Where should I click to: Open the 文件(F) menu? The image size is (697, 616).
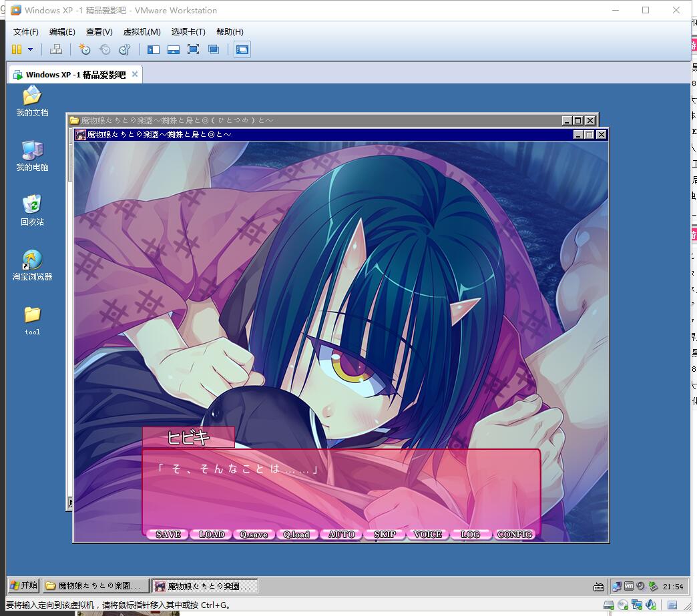tap(26, 31)
